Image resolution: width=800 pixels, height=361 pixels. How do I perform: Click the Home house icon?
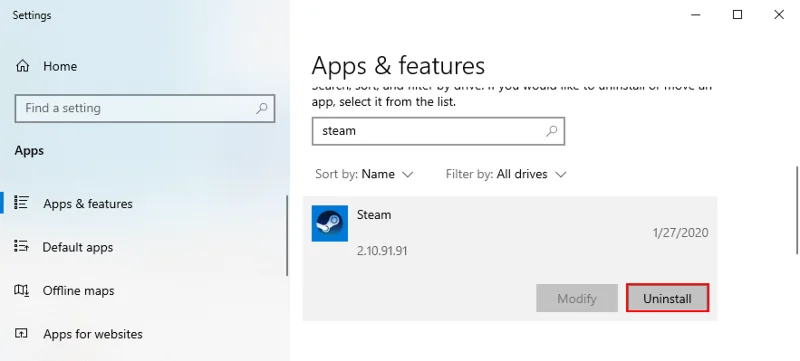pos(22,66)
